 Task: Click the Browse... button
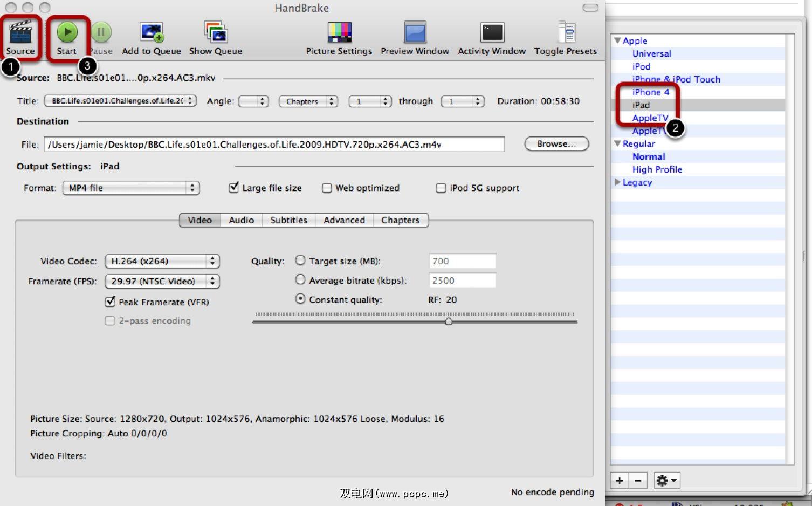tap(556, 144)
